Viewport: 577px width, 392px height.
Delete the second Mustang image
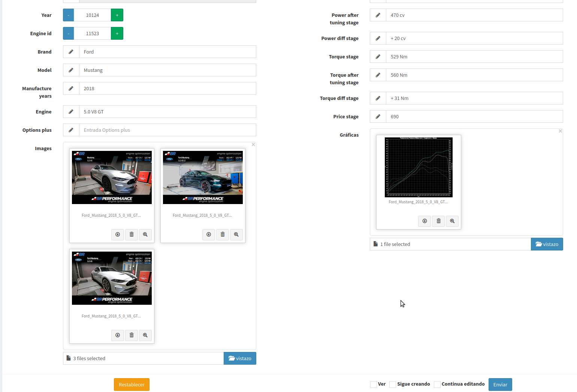click(223, 234)
